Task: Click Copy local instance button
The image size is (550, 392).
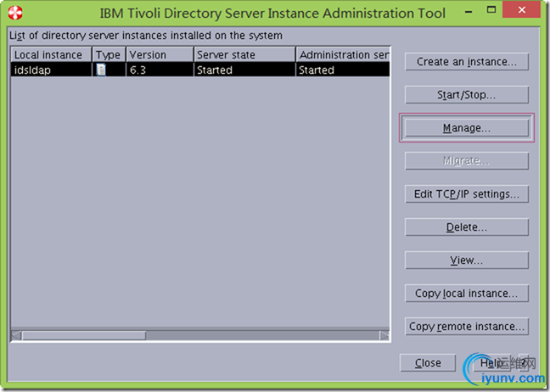Action: click(467, 293)
